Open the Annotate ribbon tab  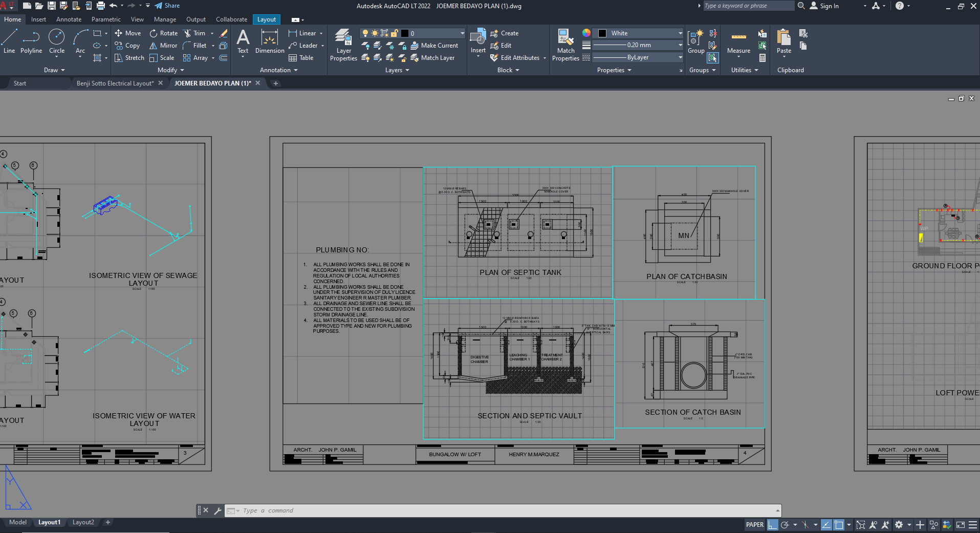pyautogui.click(x=69, y=19)
